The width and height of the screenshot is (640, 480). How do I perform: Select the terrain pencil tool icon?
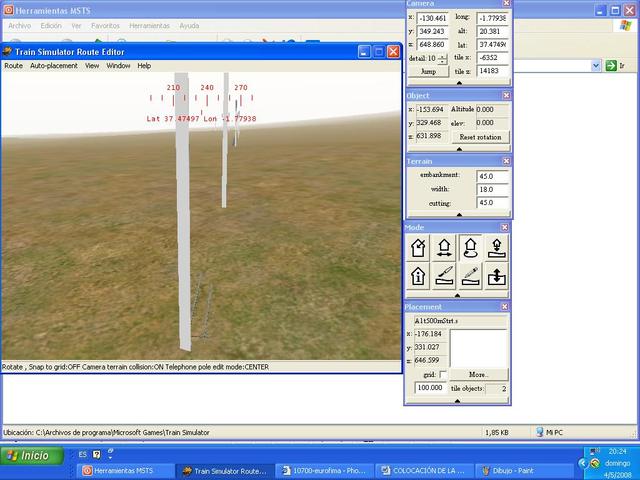tap(471, 275)
